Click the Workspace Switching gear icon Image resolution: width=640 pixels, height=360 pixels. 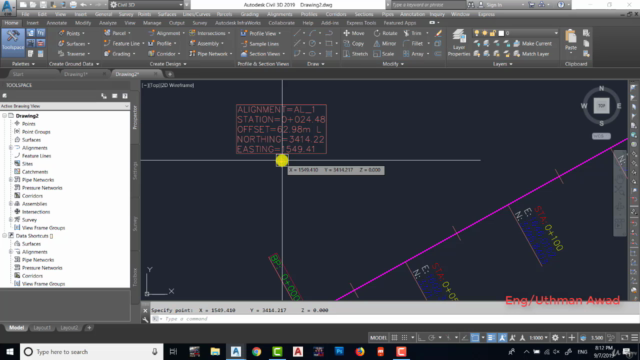(555, 338)
